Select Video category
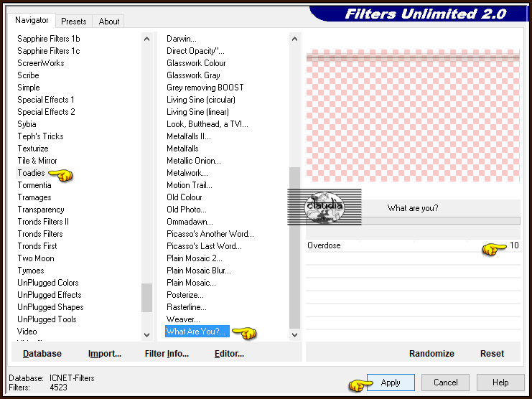 (x=27, y=332)
